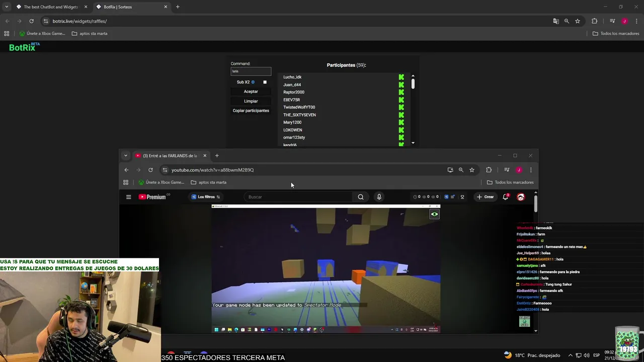This screenshot has height=362, width=644.
Task: Open Únete a Xbox Game bookmark in BotRix window
Action: tap(42, 34)
